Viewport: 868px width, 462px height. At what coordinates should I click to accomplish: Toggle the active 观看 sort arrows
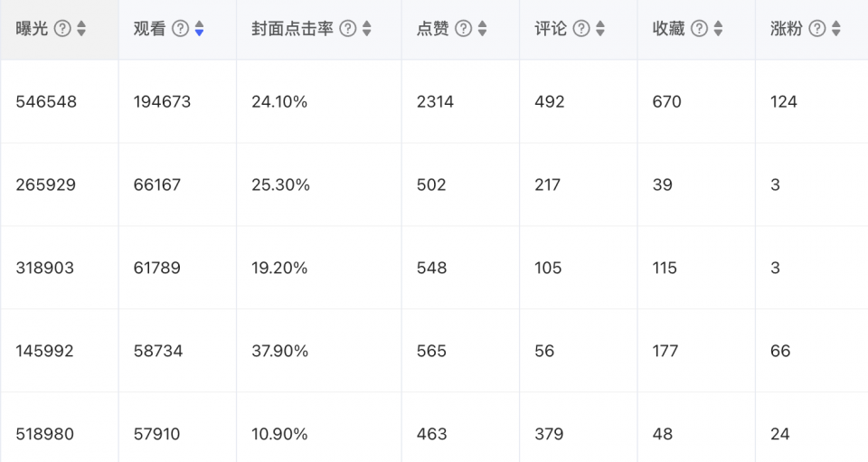point(199,29)
